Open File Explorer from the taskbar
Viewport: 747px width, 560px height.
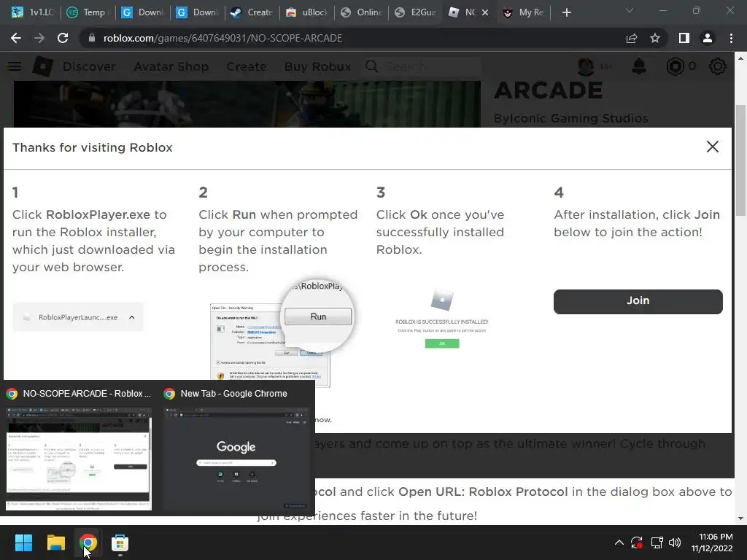coord(55,542)
